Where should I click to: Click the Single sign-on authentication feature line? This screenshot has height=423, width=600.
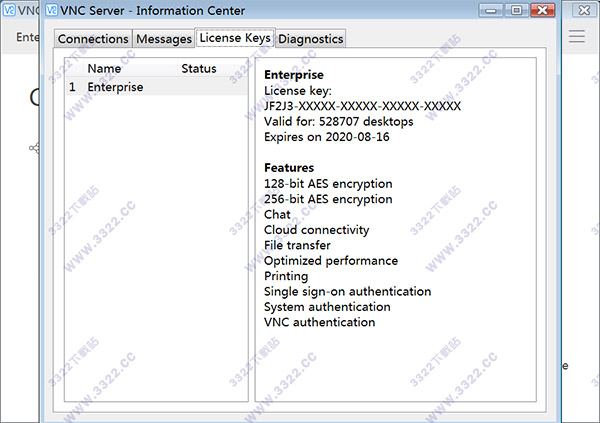[347, 291]
